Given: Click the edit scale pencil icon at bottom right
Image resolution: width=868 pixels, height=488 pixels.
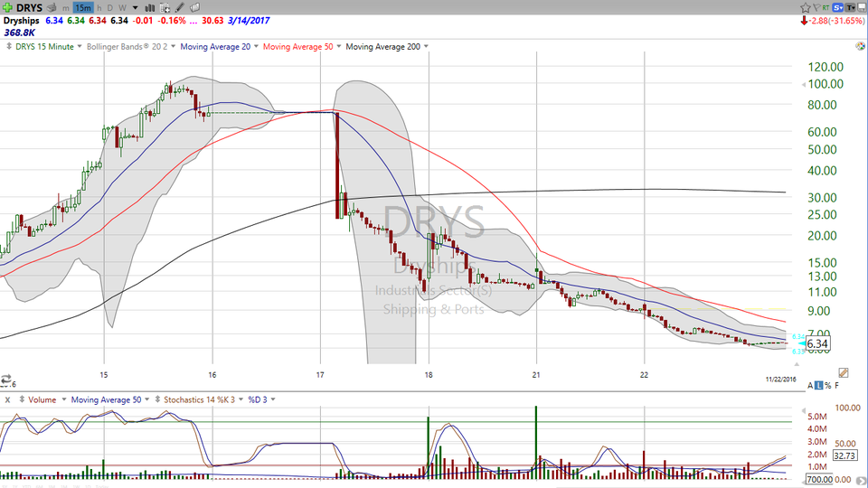Looking at the screenshot, I should pos(843,373).
